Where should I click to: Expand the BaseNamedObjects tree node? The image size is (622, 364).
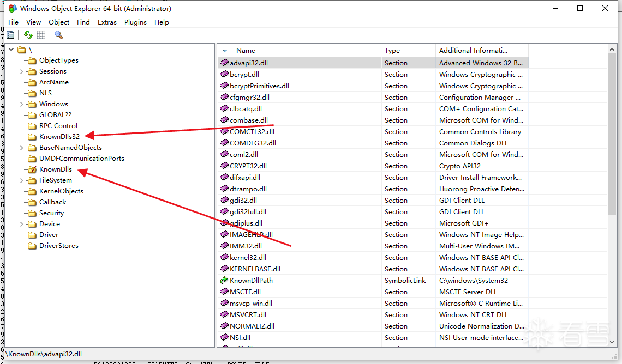[x=22, y=148]
